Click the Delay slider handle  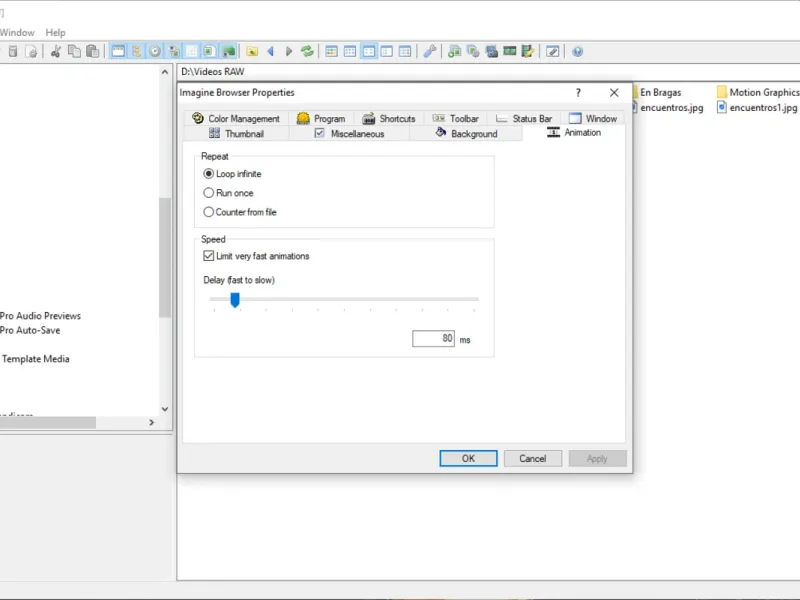pyautogui.click(x=235, y=300)
